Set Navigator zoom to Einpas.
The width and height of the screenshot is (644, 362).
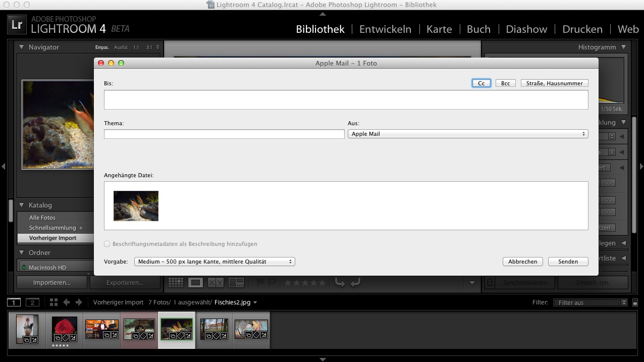pyautogui.click(x=102, y=47)
